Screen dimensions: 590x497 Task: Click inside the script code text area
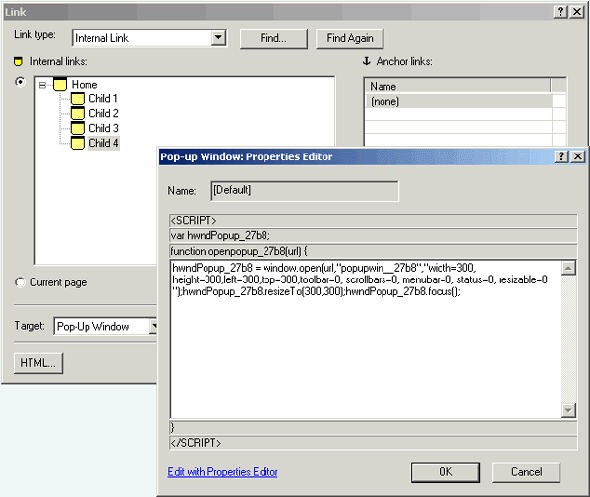click(366, 339)
